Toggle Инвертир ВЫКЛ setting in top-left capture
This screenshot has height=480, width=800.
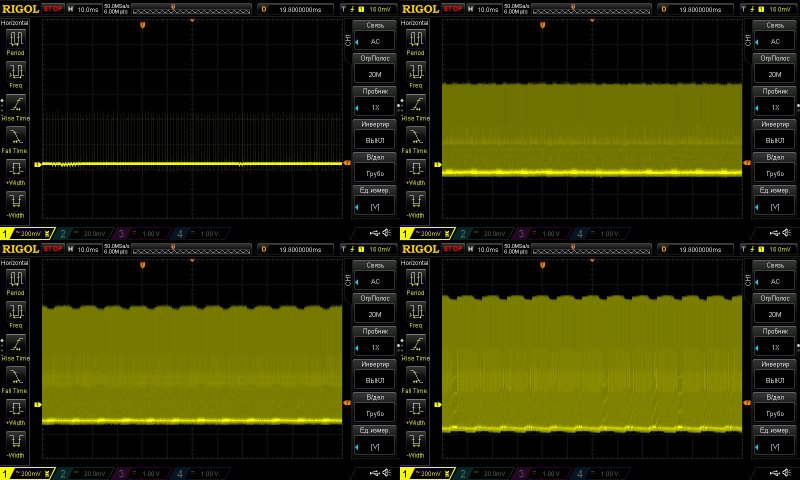[375, 135]
